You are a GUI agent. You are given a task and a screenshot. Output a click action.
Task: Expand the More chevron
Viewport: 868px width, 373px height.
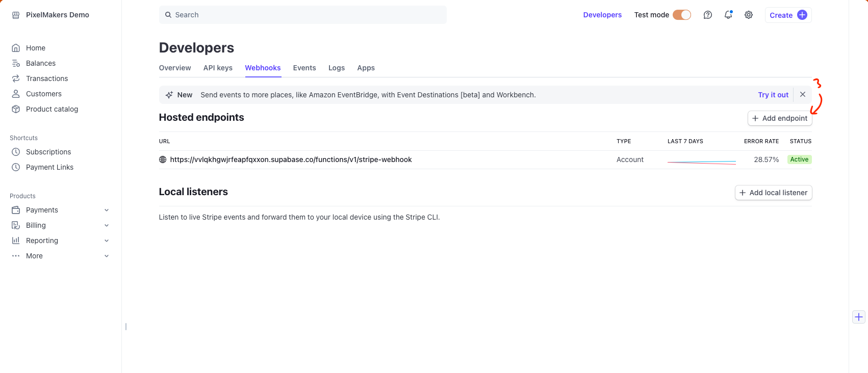coord(107,256)
